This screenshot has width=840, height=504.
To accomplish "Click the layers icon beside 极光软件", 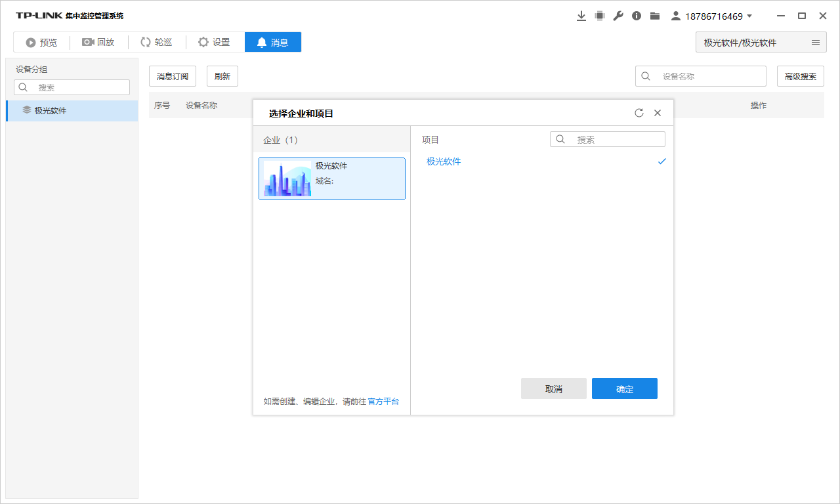I will [26, 110].
